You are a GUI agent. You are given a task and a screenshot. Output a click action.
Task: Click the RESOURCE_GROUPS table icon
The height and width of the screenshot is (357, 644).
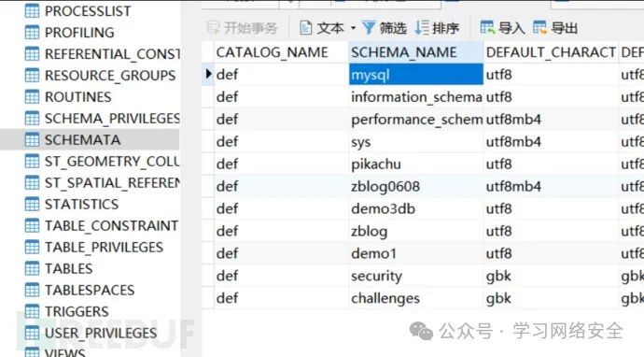pyautogui.click(x=32, y=76)
